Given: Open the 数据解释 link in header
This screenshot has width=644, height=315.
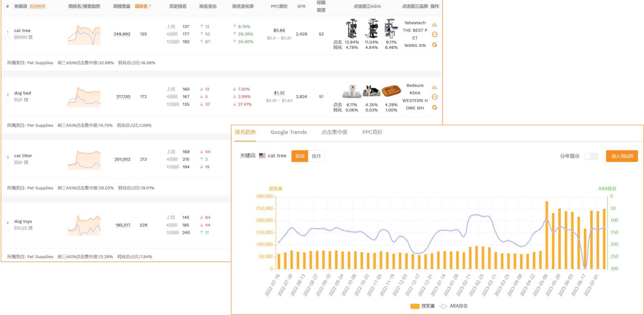Looking at the screenshot, I should 37,7.
